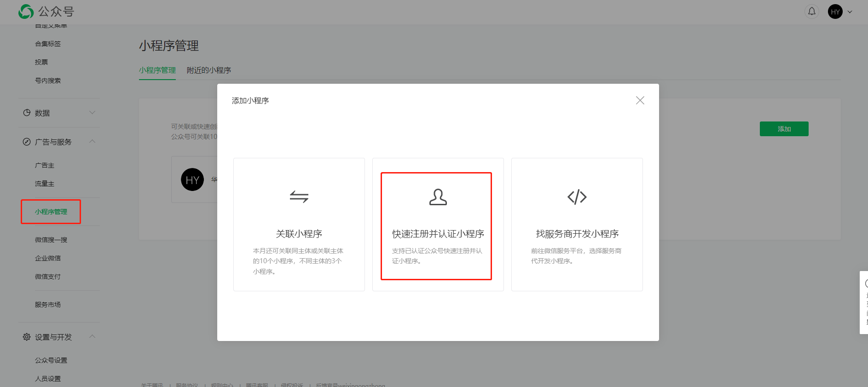Click the 数据 pie chart icon
The height and width of the screenshot is (387, 868).
(27, 113)
